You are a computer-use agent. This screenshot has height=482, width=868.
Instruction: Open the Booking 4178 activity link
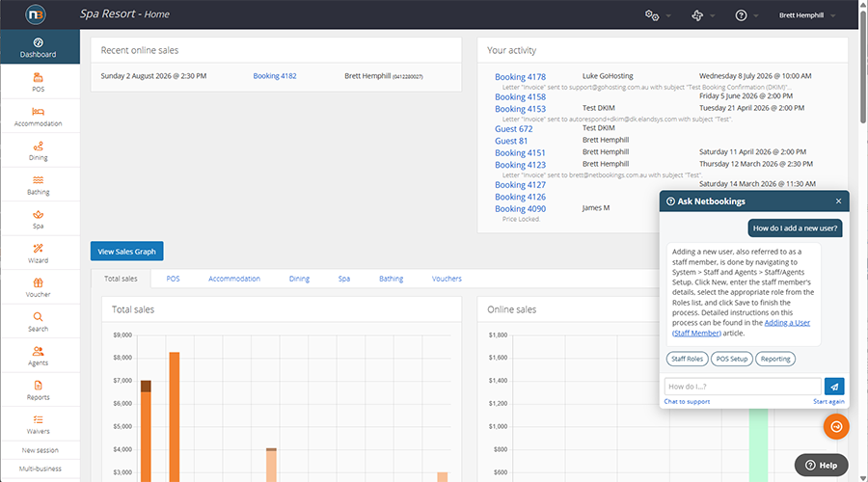[520, 77]
